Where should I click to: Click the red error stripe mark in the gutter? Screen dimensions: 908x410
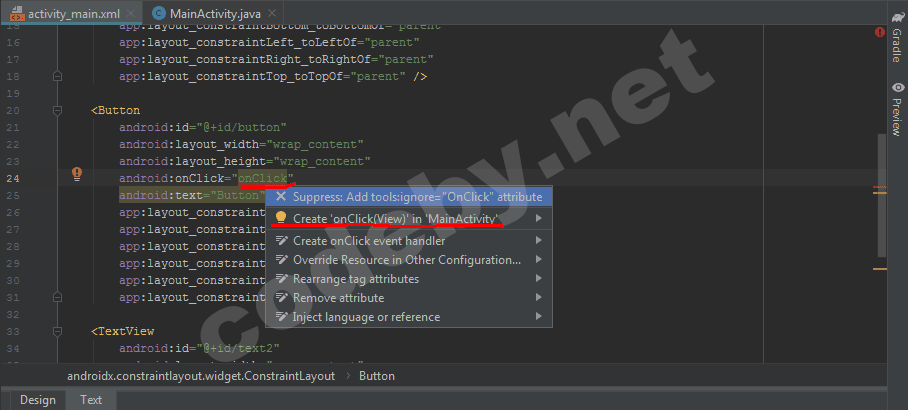[880, 188]
